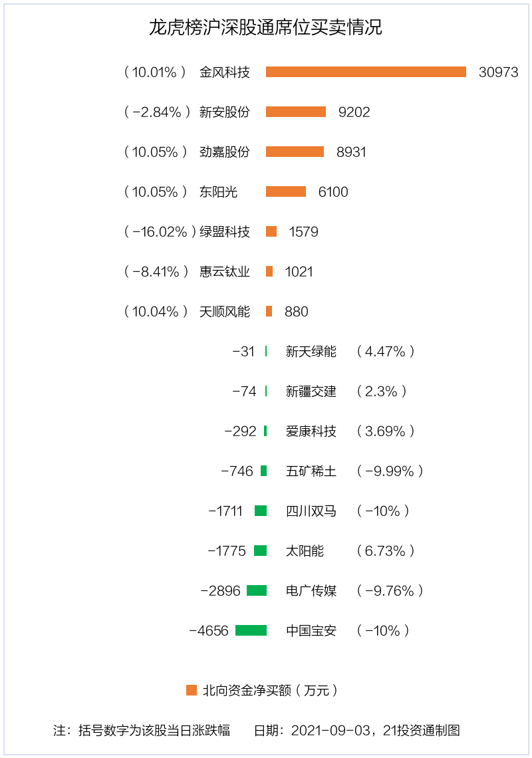The height and width of the screenshot is (758, 532).
Task: Click the -4656 value label
Action: (209, 630)
